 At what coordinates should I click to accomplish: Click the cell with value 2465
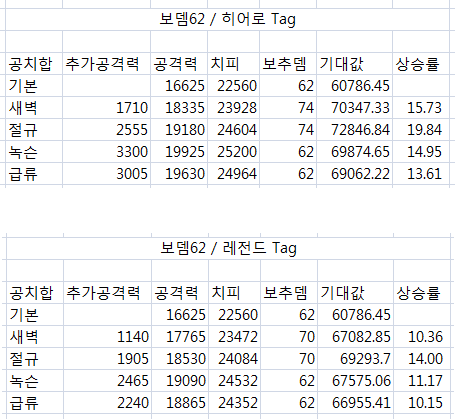107,380
